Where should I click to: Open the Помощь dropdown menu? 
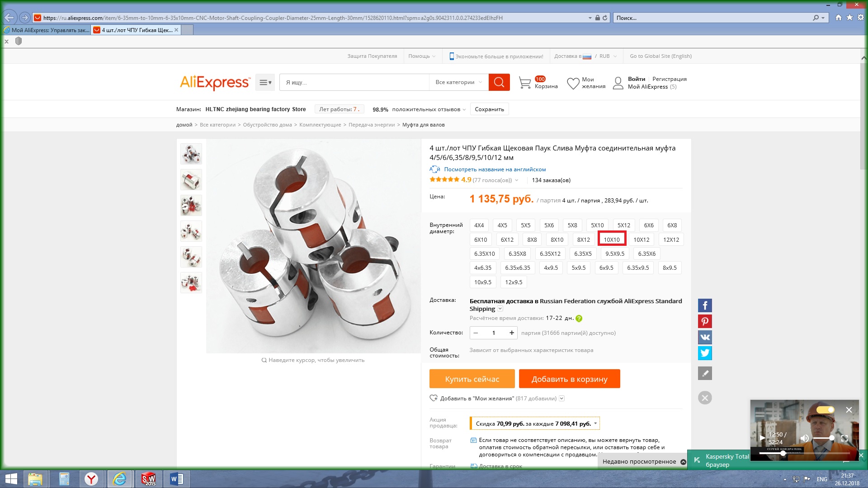tap(422, 56)
